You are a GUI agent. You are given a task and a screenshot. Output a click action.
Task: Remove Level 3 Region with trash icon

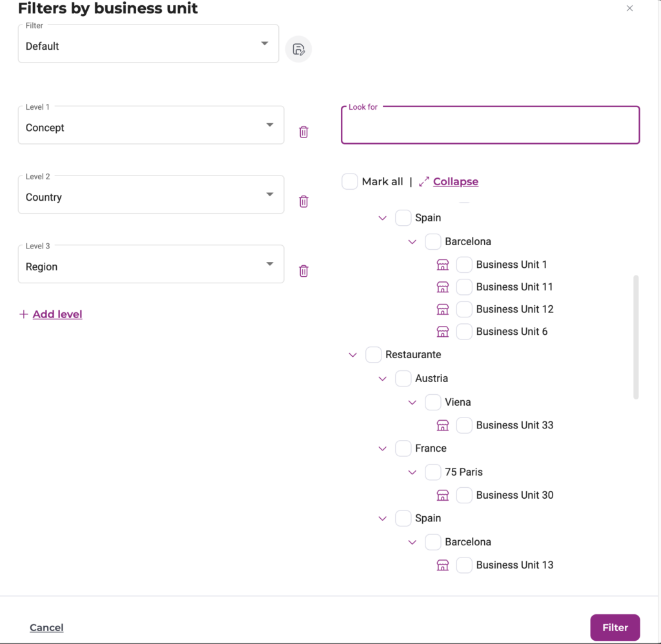[303, 271]
